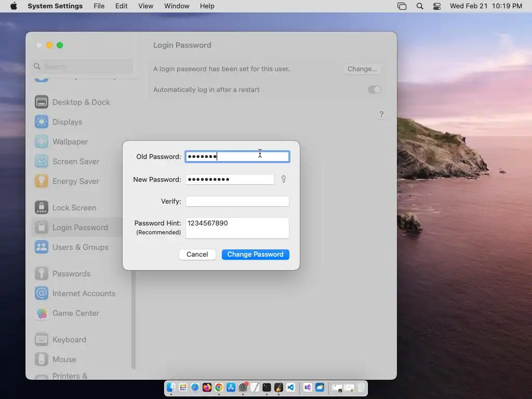Click the Game Center label
Screen dimensions: 532x399
pyautogui.click(x=76, y=313)
